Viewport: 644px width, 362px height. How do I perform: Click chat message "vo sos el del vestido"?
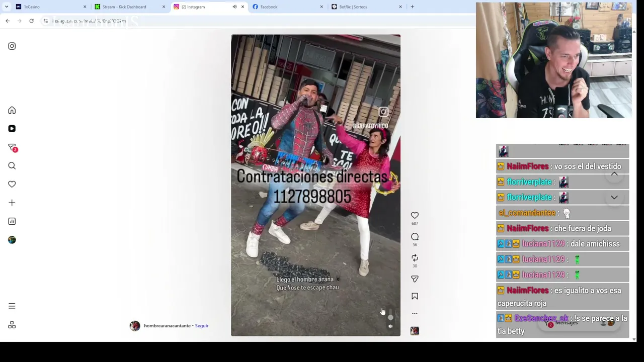click(588, 166)
